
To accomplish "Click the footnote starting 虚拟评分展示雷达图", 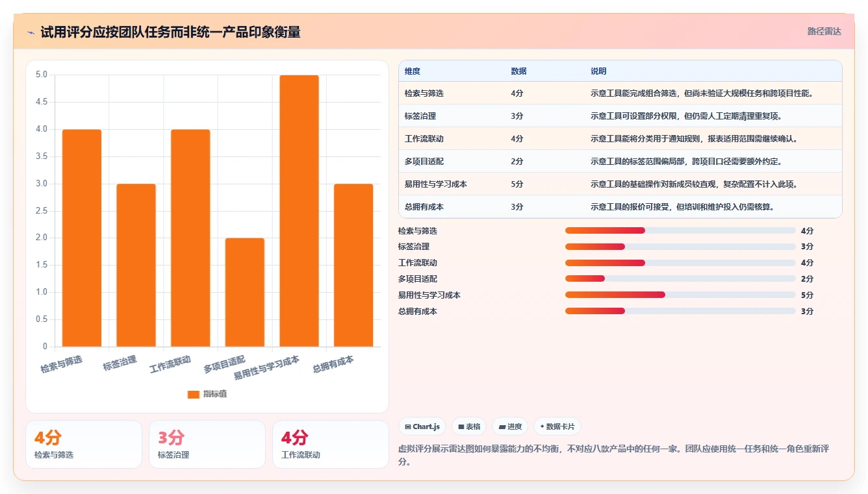I will coord(613,455).
